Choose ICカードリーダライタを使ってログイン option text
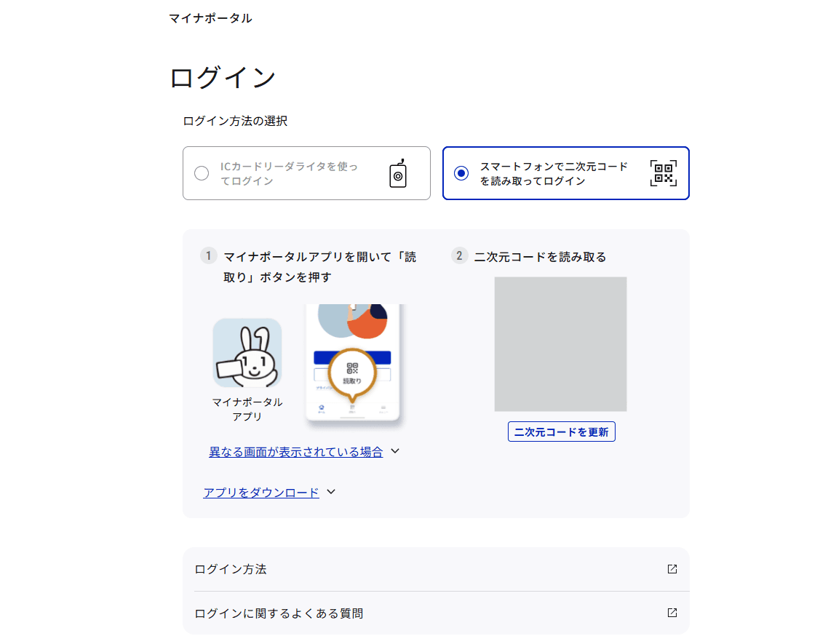The image size is (828, 644). click(289, 173)
